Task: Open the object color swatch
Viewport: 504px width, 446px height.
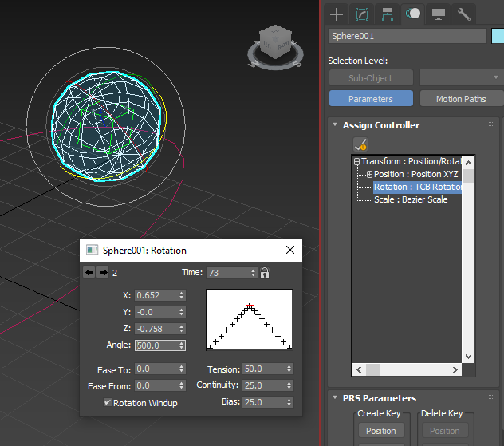Action: (x=498, y=36)
